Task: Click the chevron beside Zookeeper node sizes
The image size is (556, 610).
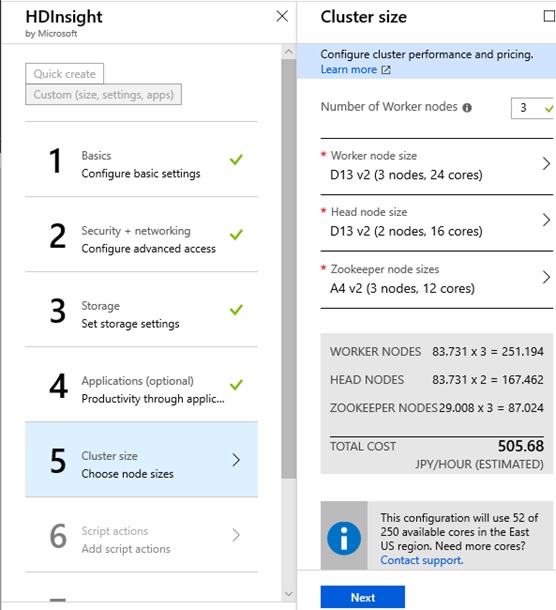Action: click(546, 277)
